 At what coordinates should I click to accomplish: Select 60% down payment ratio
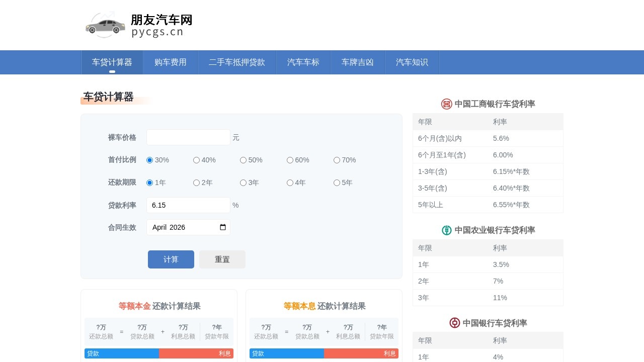tap(290, 160)
